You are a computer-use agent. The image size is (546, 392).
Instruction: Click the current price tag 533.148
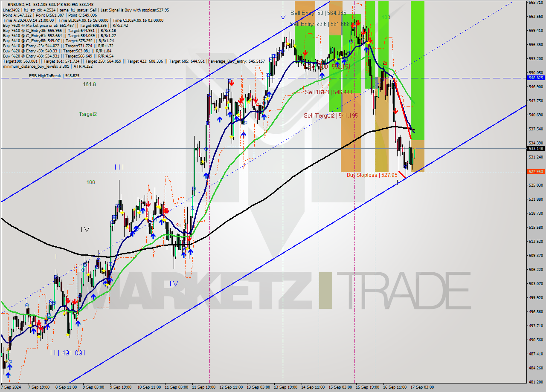click(536, 148)
